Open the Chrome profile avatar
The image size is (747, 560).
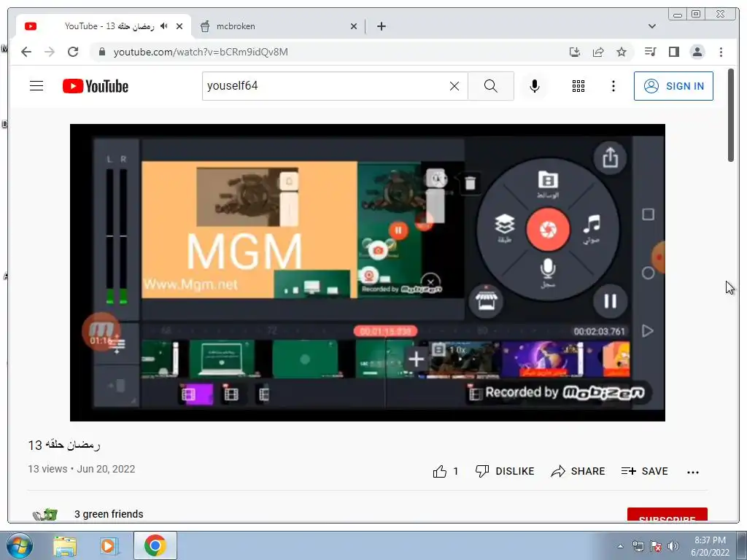(697, 52)
